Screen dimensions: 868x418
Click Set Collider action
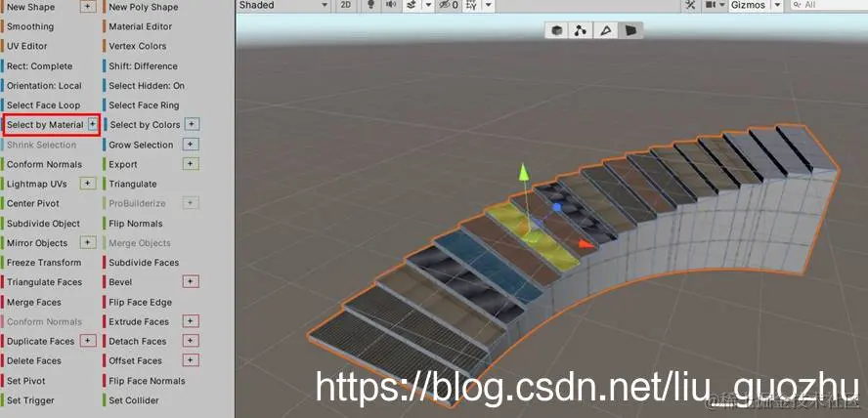pyautogui.click(x=133, y=400)
